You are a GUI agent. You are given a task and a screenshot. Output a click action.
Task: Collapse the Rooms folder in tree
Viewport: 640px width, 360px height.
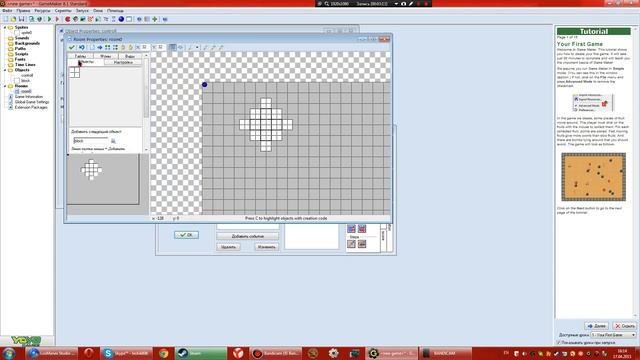tap(5, 86)
